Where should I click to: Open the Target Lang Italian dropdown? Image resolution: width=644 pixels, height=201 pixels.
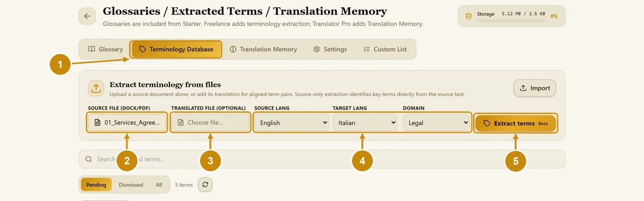click(x=365, y=123)
